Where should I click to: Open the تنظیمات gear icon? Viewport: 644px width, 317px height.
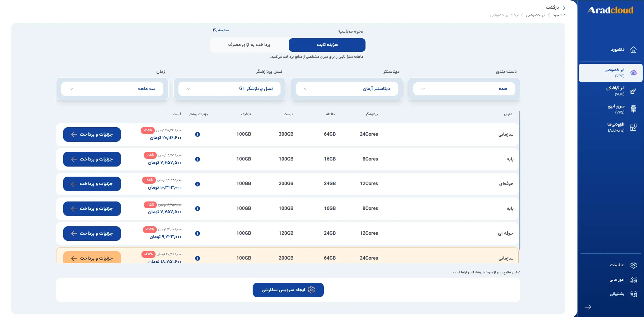(633, 265)
